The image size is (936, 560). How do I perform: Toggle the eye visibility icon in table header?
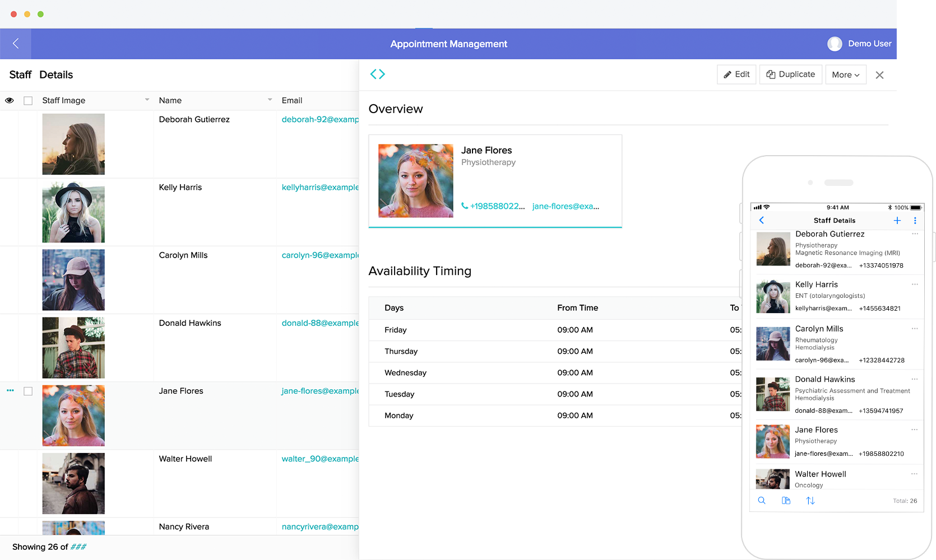10,101
